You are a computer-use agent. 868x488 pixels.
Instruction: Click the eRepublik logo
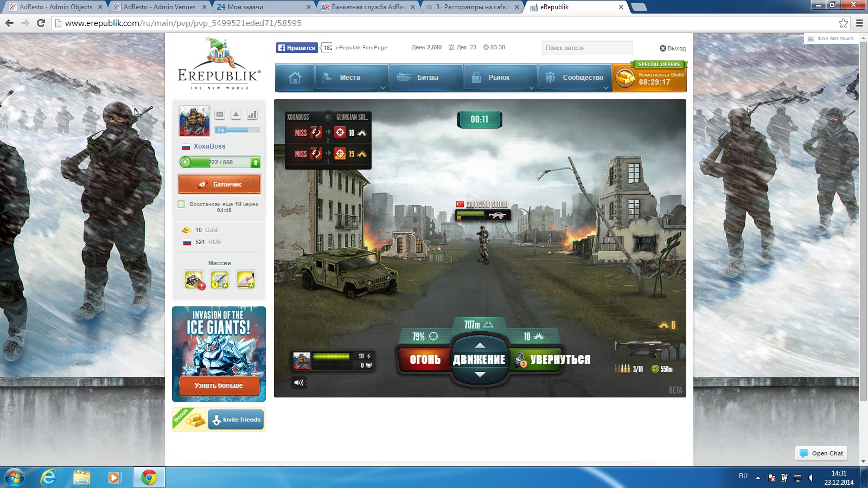pos(219,64)
